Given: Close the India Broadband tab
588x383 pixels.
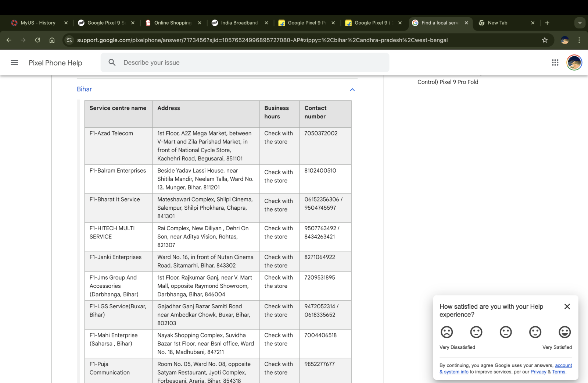Looking at the screenshot, I should [266, 23].
